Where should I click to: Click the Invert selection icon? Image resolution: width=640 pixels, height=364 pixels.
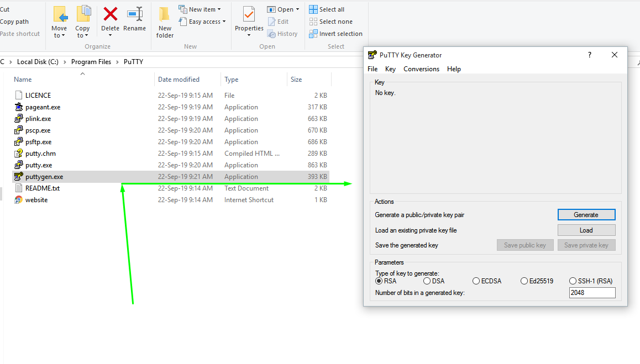coord(313,34)
